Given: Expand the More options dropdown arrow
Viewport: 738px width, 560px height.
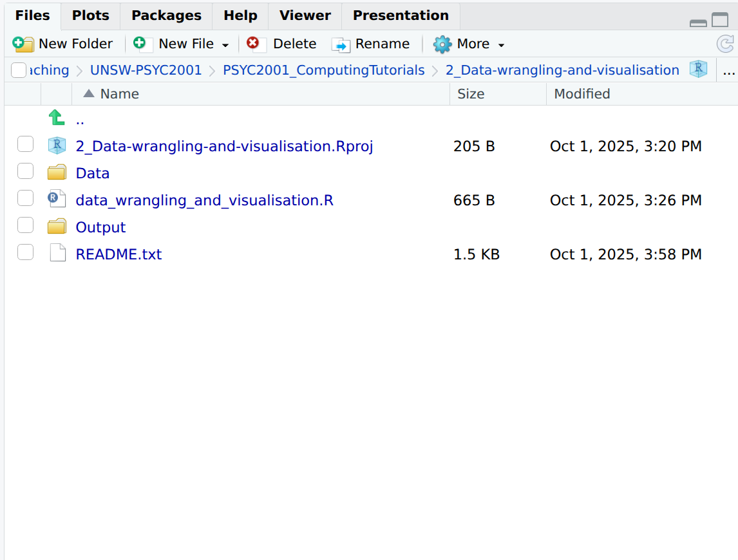Looking at the screenshot, I should point(501,45).
